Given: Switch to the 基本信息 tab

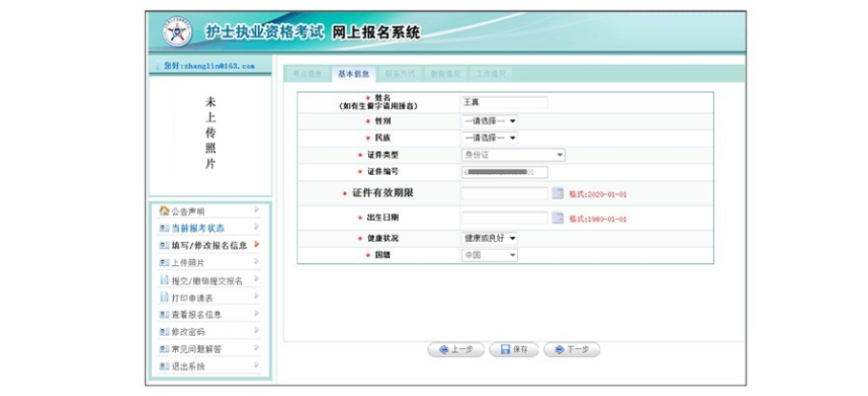Looking at the screenshot, I should pyautogui.click(x=354, y=74).
